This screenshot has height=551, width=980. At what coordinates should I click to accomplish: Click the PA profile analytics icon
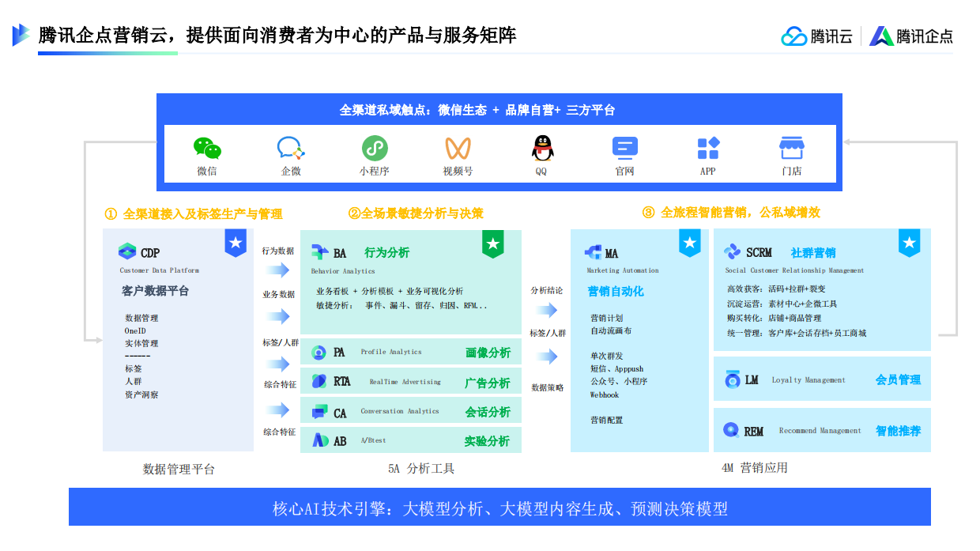coord(318,353)
